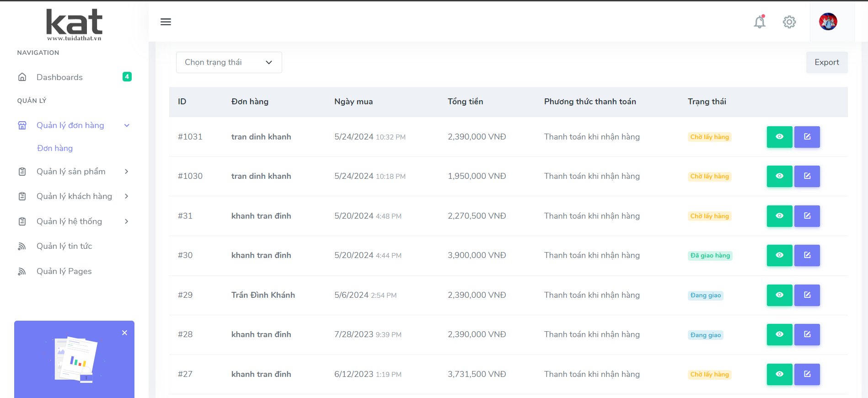Edit order #30

tap(807, 255)
